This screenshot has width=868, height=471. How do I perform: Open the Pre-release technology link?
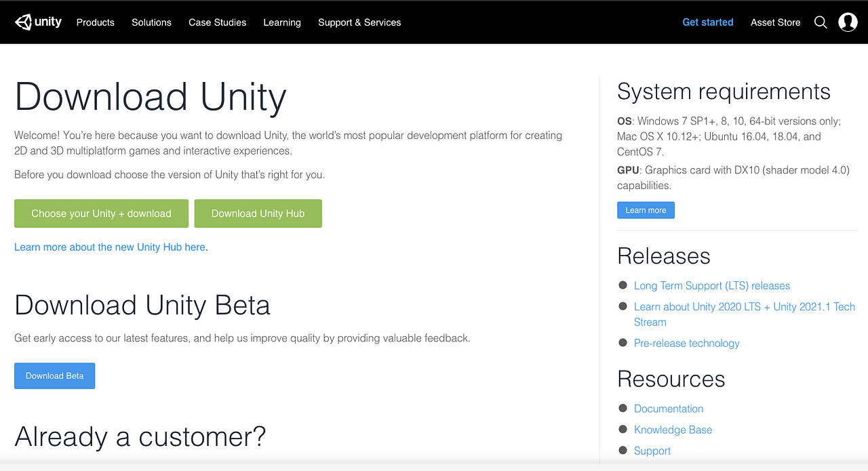click(x=687, y=344)
